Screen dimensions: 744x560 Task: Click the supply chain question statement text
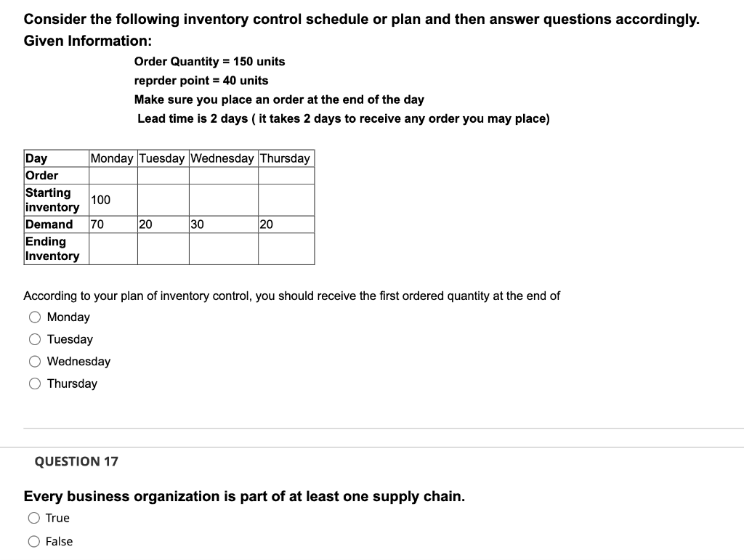[245, 496]
